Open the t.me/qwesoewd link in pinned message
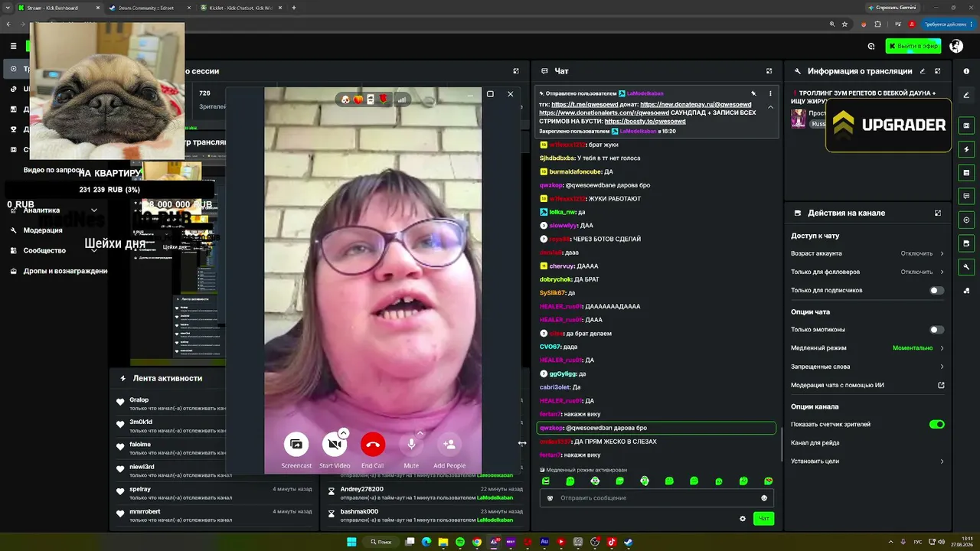The height and width of the screenshot is (551, 980). tap(584, 104)
